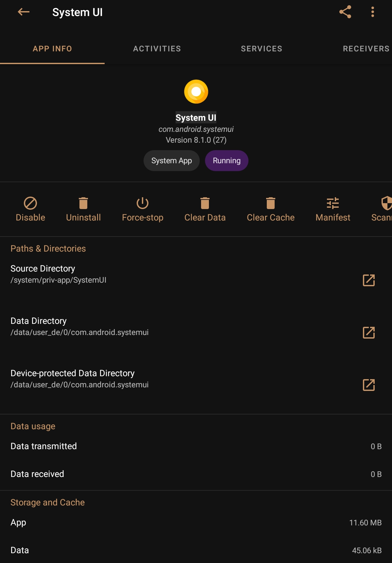Clear Data for System UI
This screenshot has width=392, height=563.
205,203
